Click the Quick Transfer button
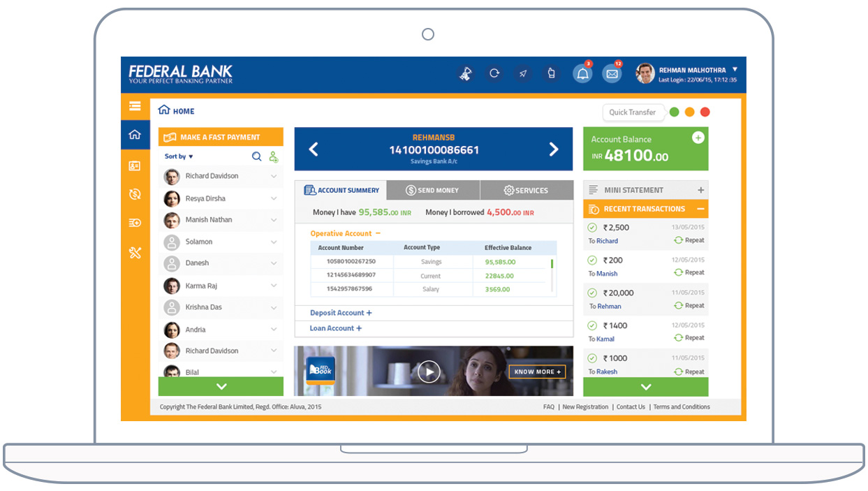The height and width of the screenshot is (491, 868). point(632,112)
